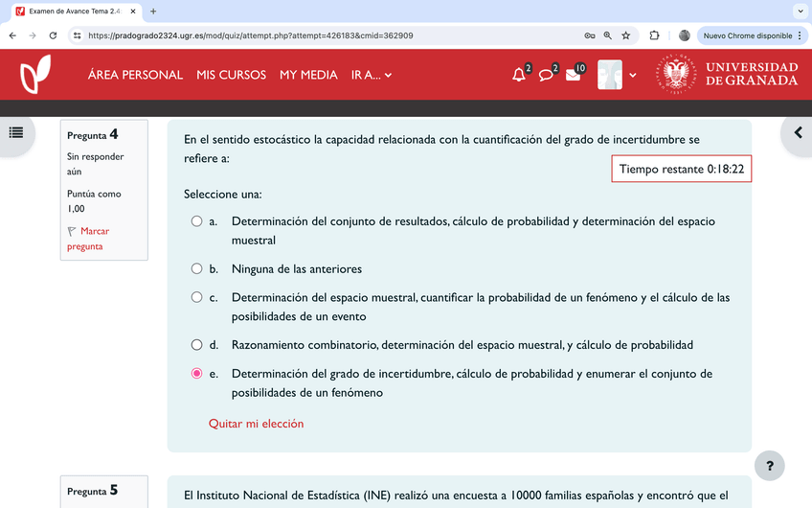Click the help question mark button
This screenshot has width=812, height=508.
pyautogui.click(x=769, y=466)
